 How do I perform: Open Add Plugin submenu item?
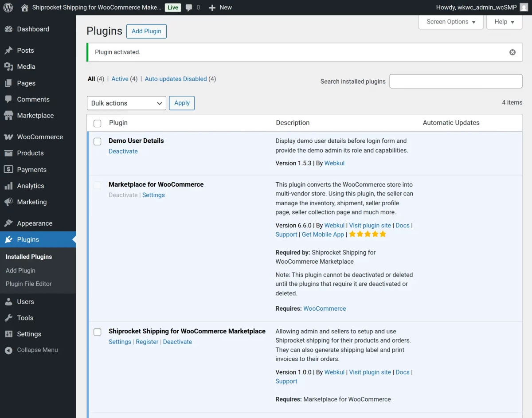20,270
